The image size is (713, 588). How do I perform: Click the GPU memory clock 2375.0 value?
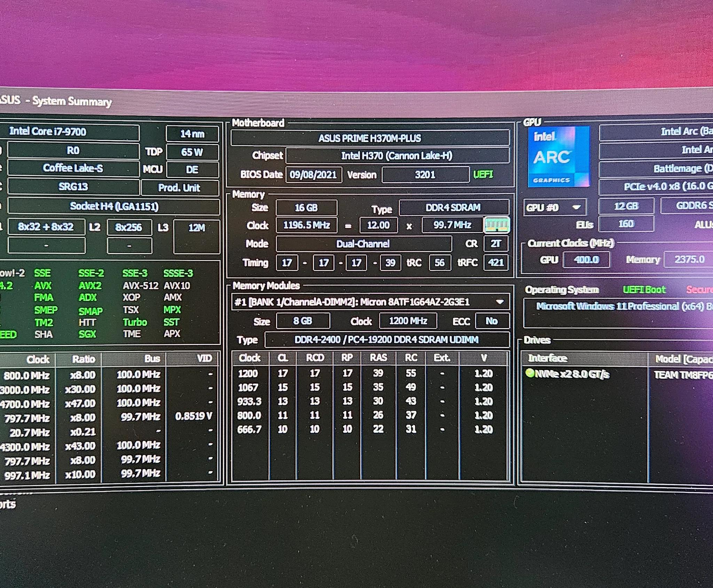[689, 259]
